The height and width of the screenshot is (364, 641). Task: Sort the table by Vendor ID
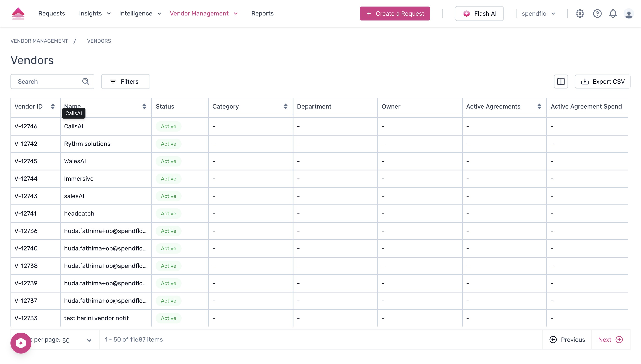coord(53,106)
